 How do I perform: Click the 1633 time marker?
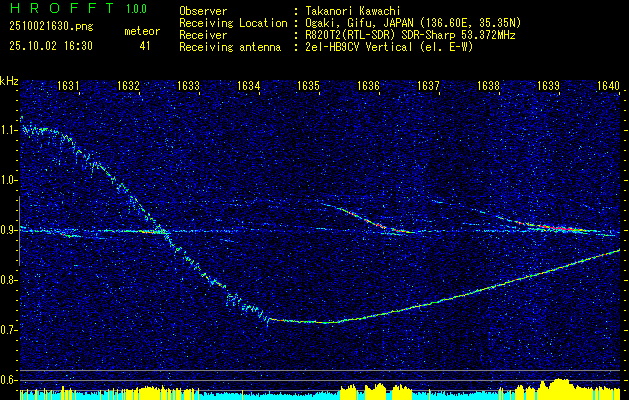(189, 85)
